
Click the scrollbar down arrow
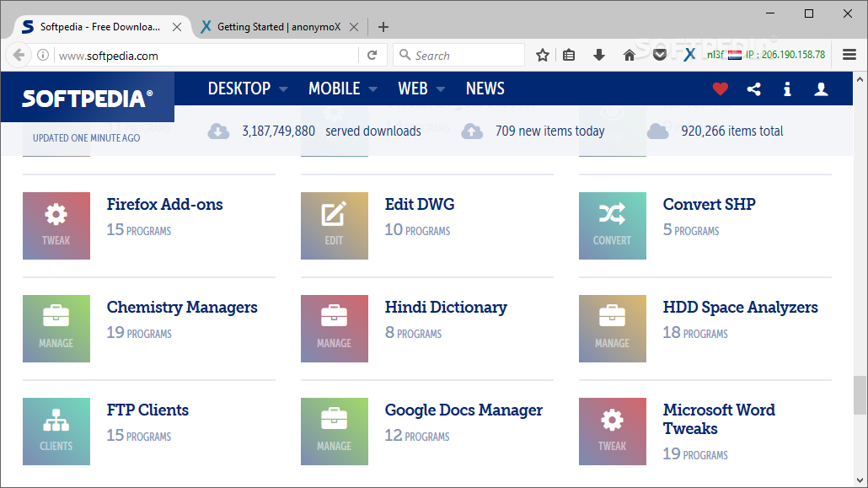pos(859,480)
